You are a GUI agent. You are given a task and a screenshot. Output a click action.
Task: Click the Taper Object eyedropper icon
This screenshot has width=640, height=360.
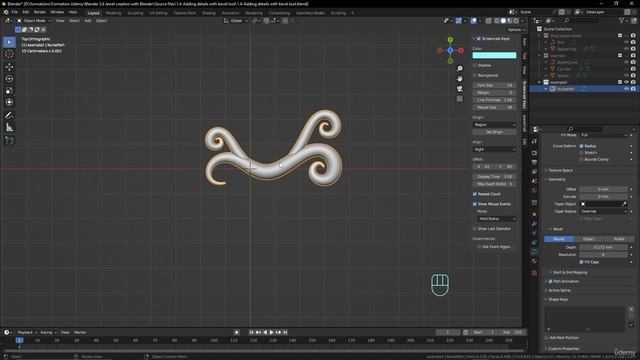point(624,204)
